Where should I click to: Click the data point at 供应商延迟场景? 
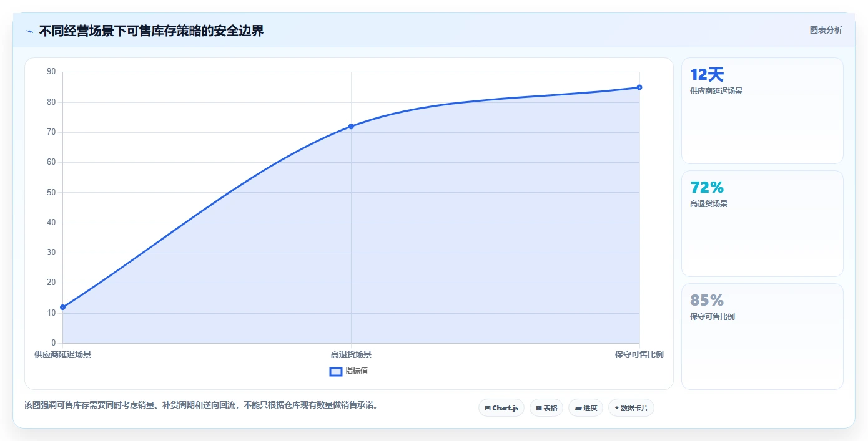tap(62, 307)
